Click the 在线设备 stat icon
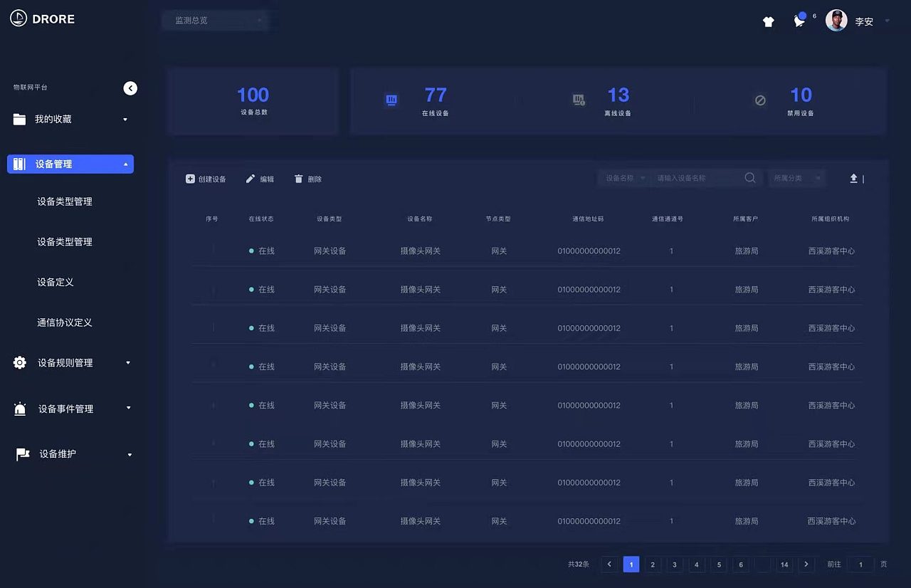The width and height of the screenshot is (911, 588). point(391,100)
